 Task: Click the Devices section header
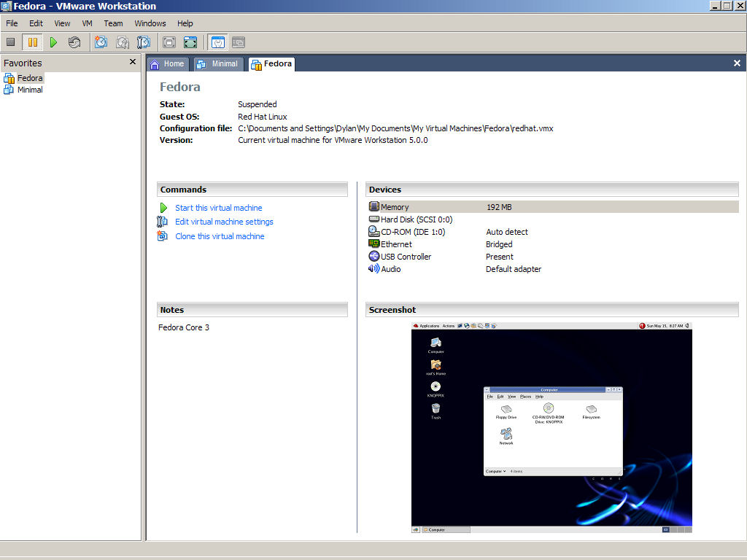click(x=551, y=190)
